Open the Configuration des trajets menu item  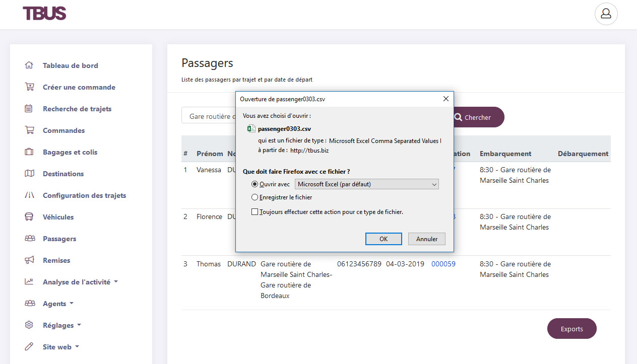pos(85,195)
